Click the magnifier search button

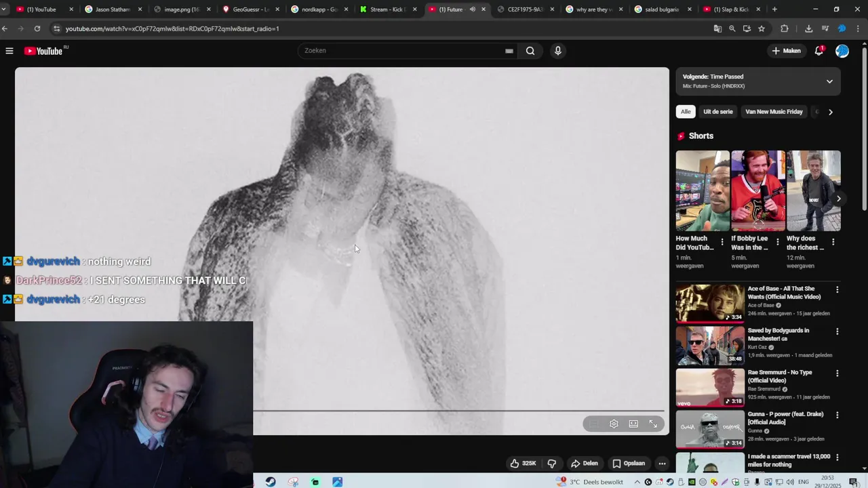(x=530, y=51)
